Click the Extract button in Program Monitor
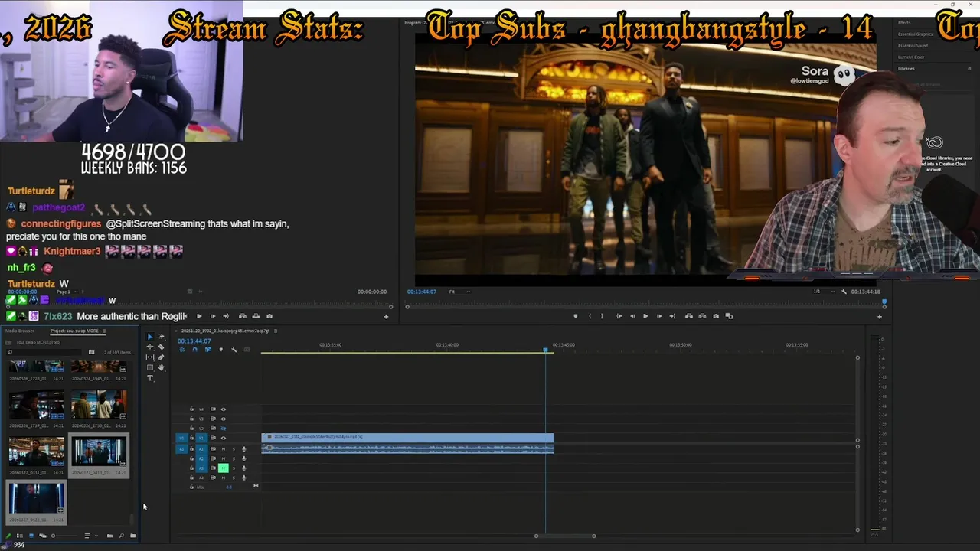 pos(702,316)
